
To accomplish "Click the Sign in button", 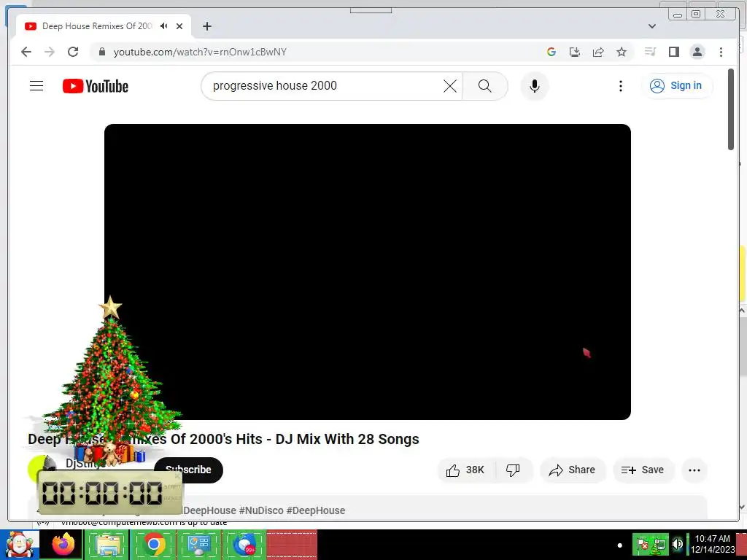I will point(677,86).
